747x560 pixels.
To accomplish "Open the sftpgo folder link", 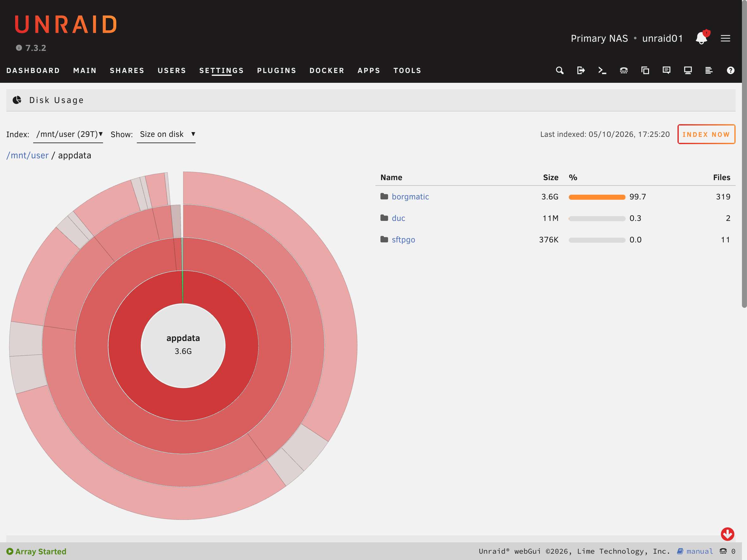I will [403, 240].
